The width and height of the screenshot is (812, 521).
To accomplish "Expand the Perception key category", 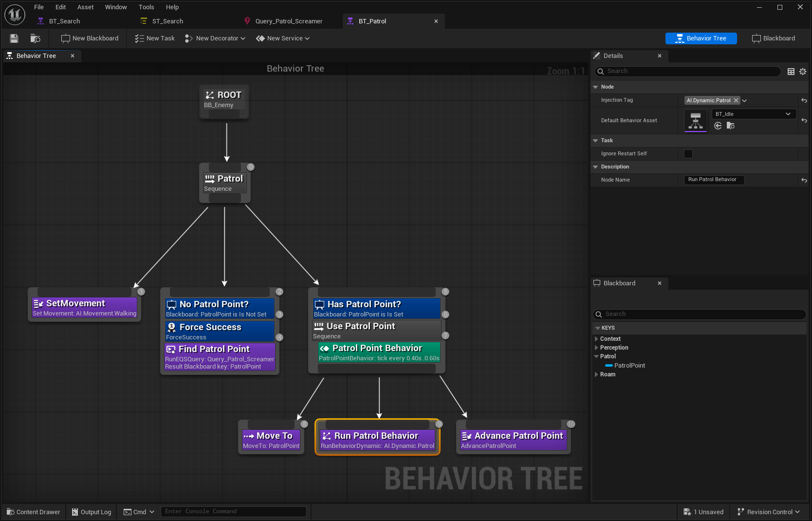I will point(596,347).
